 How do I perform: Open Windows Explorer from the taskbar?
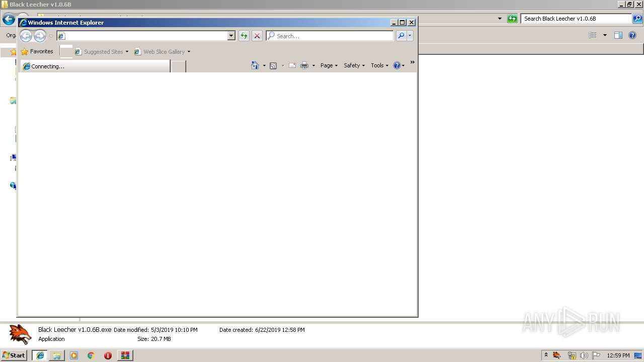57,355
